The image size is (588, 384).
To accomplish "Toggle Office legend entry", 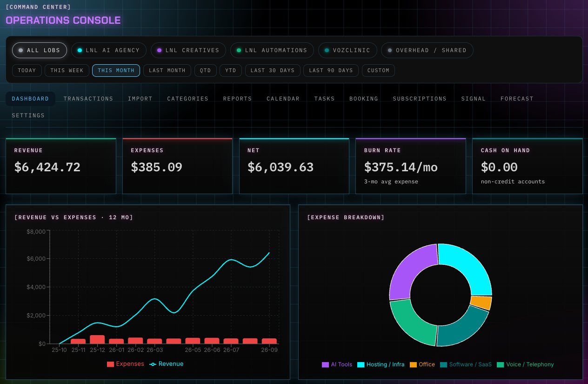I will 422,364.
